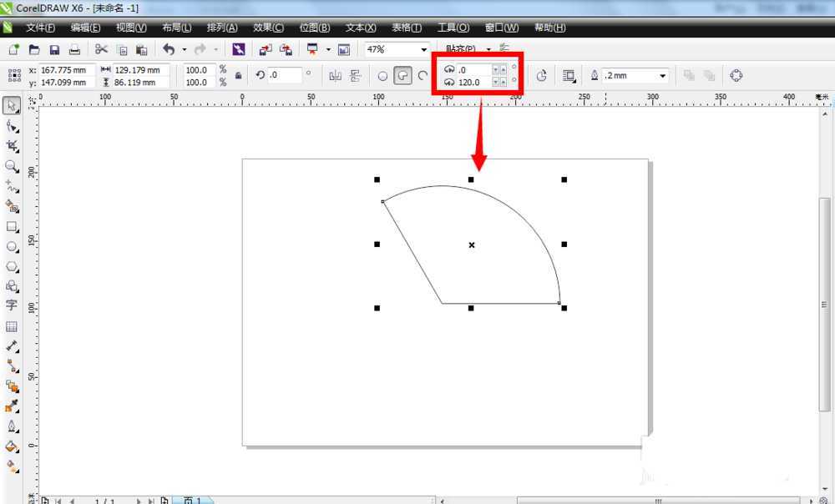Select the Crop tool

12,146
